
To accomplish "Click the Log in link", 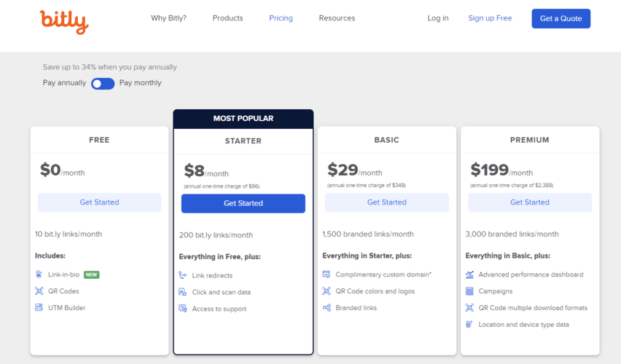I will (x=438, y=18).
